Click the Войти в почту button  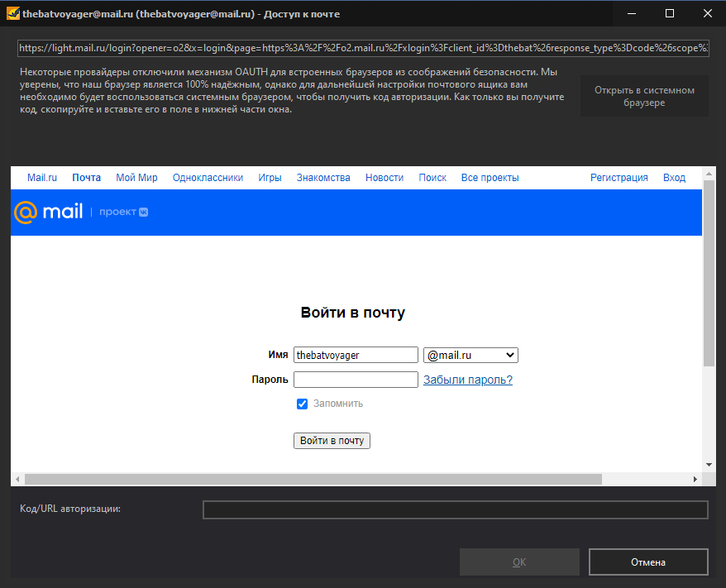pos(332,441)
